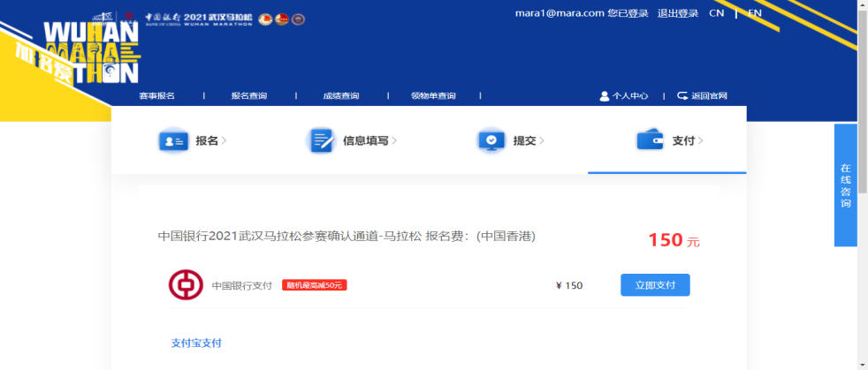Open the 成绩查询 menu item
This screenshot has height=370, width=868.
click(x=341, y=95)
